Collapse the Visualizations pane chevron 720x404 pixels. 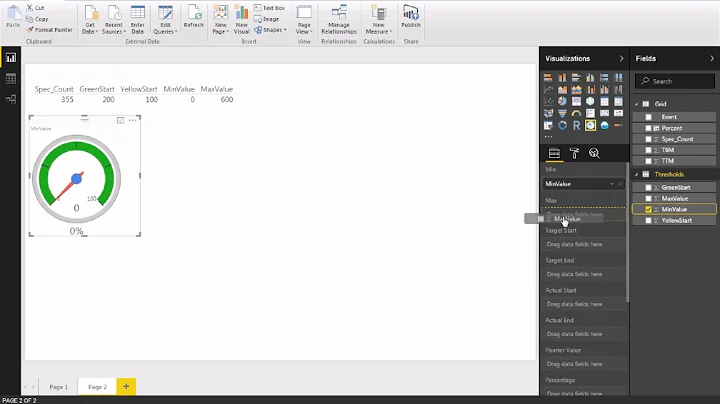click(x=621, y=58)
